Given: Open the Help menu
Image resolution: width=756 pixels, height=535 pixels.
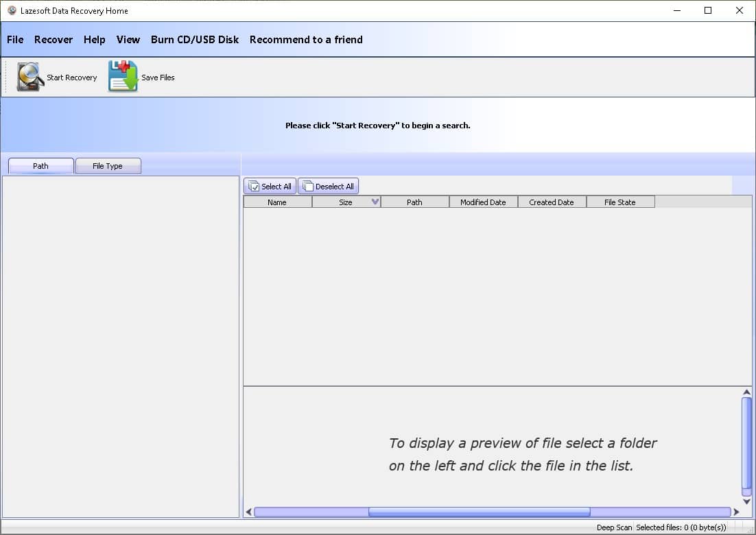Looking at the screenshot, I should (94, 40).
